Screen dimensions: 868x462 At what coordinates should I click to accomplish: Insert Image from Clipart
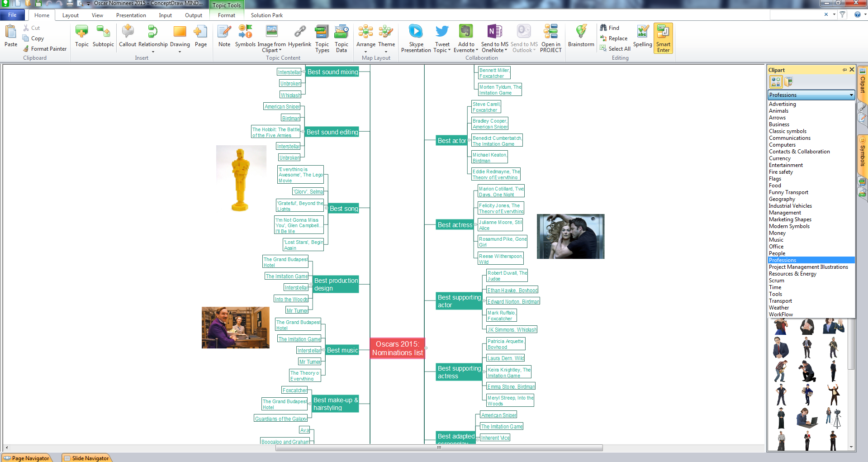[x=271, y=39]
